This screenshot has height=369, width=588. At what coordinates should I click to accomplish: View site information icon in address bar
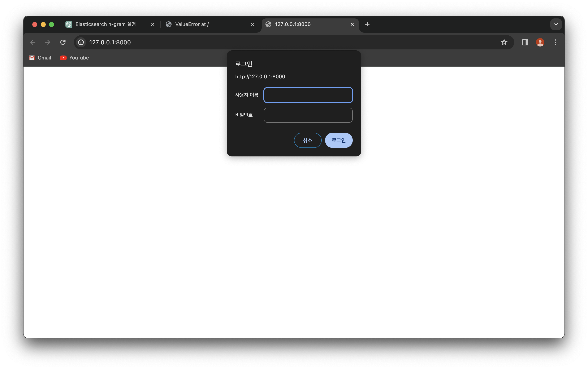point(81,43)
